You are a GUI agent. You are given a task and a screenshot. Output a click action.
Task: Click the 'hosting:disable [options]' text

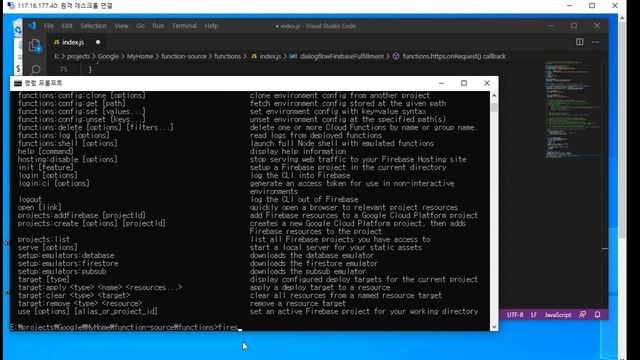pos(68,160)
